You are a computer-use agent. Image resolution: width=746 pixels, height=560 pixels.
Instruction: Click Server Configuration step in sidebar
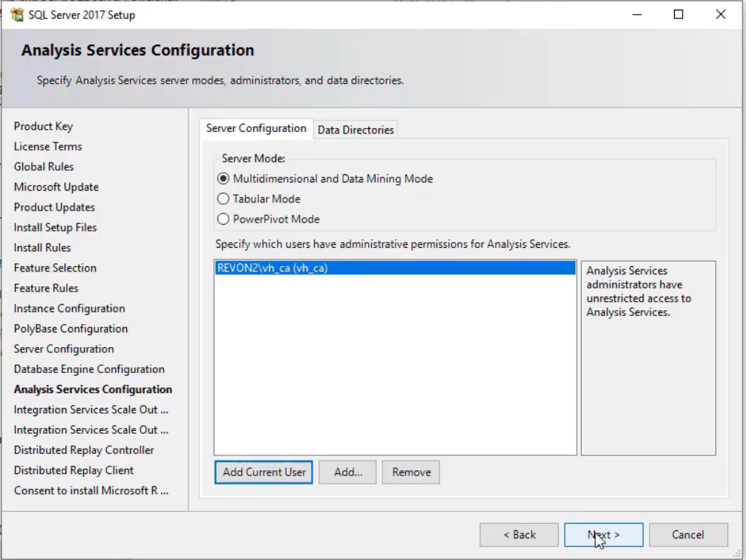tap(64, 349)
